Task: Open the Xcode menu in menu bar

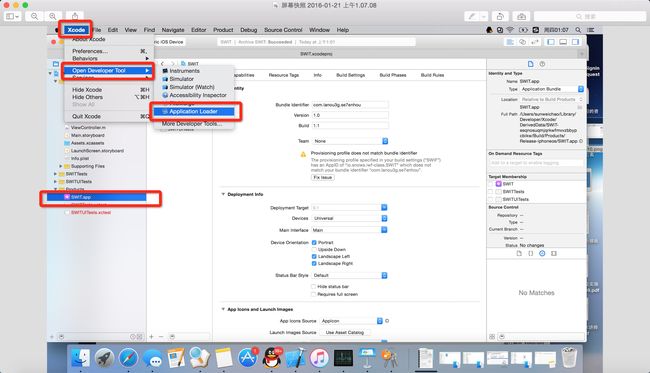Action: (x=76, y=30)
